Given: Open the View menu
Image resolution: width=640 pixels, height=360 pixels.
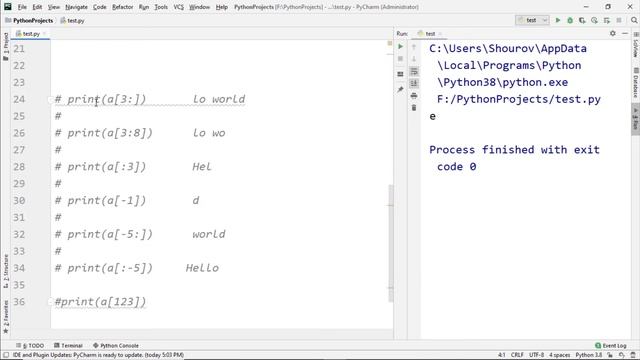Looking at the screenshot, I should [53, 7].
